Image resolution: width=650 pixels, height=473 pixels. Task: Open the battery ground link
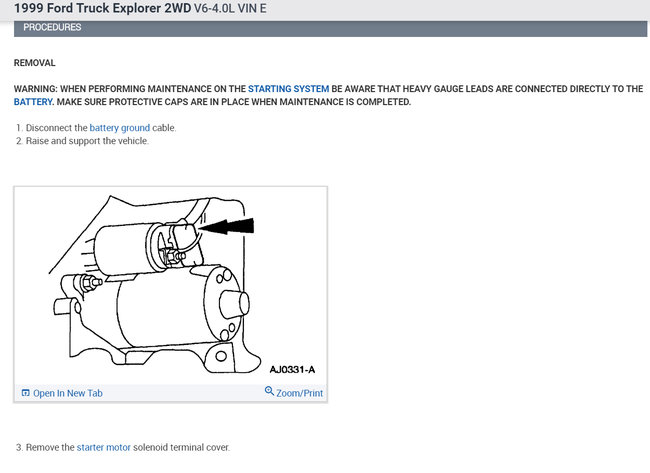point(119,128)
